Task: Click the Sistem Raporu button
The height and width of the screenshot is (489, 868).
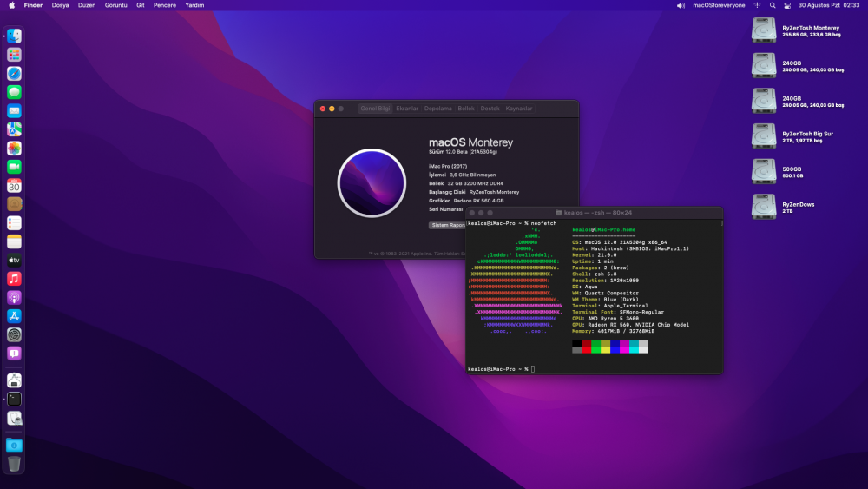Action: [447, 226]
